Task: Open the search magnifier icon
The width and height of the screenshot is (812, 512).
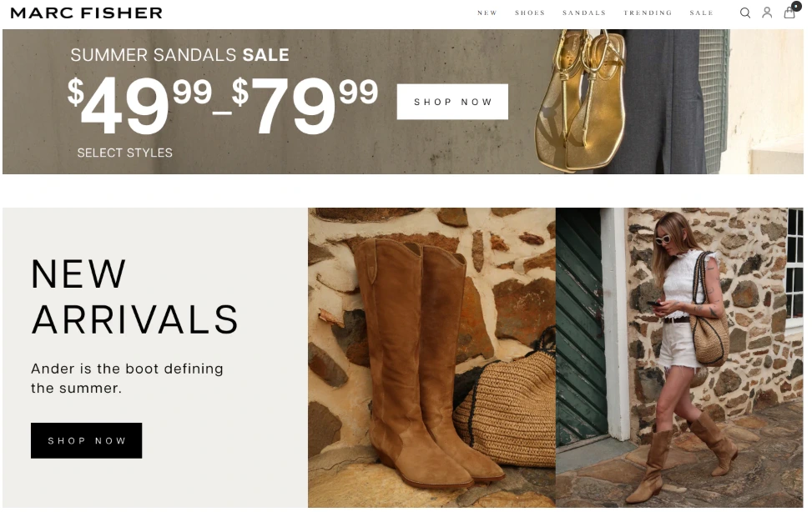Action: (744, 13)
